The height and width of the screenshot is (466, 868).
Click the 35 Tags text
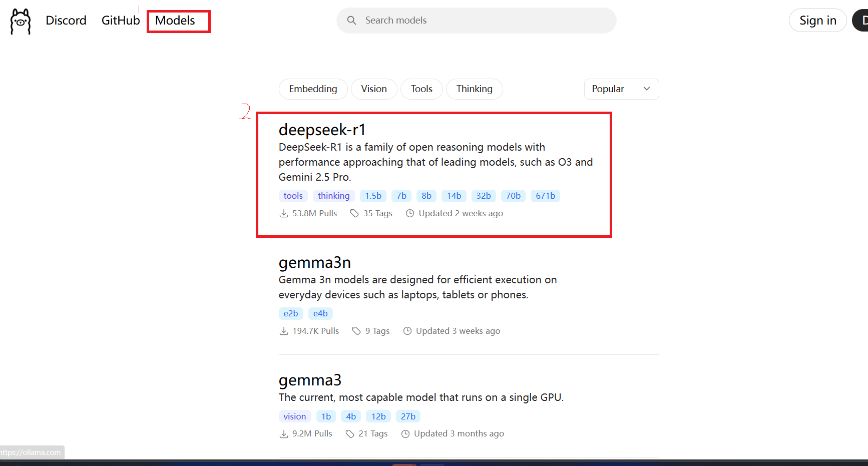pyautogui.click(x=378, y=213)
